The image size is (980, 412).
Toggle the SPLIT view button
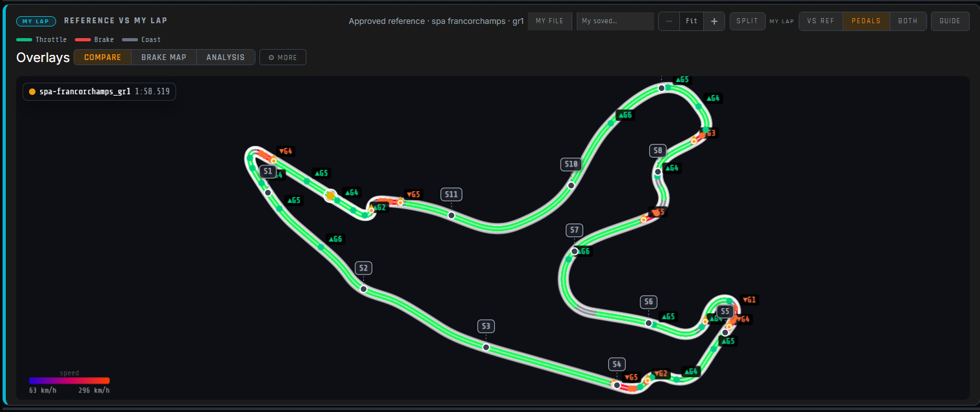tap(748, 21)
